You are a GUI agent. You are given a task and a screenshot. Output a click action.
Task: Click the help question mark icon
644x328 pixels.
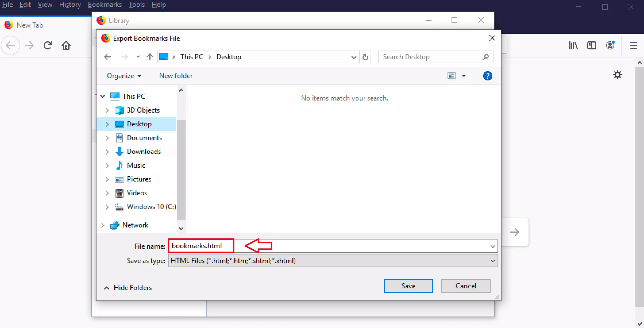pos(487,76)
